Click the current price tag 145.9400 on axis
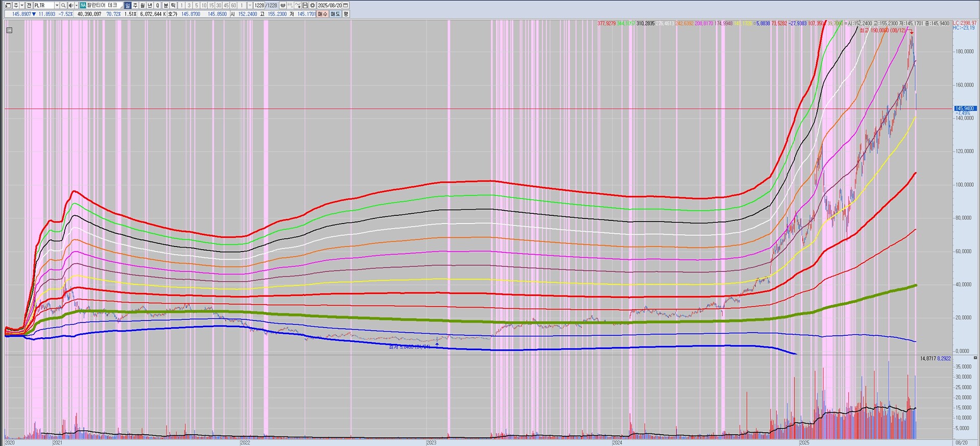This screenshot has width=980, height=446. 965,108
